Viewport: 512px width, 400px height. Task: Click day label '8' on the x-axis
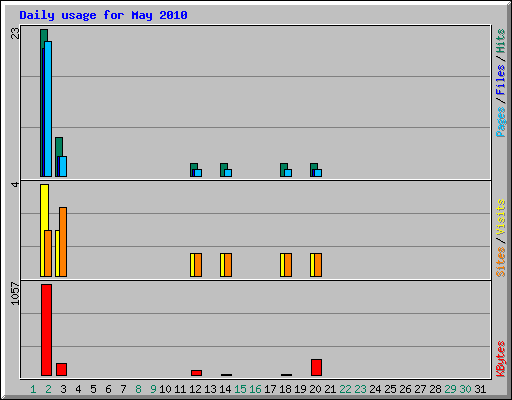pyautogui.click(x=138, y=389)
